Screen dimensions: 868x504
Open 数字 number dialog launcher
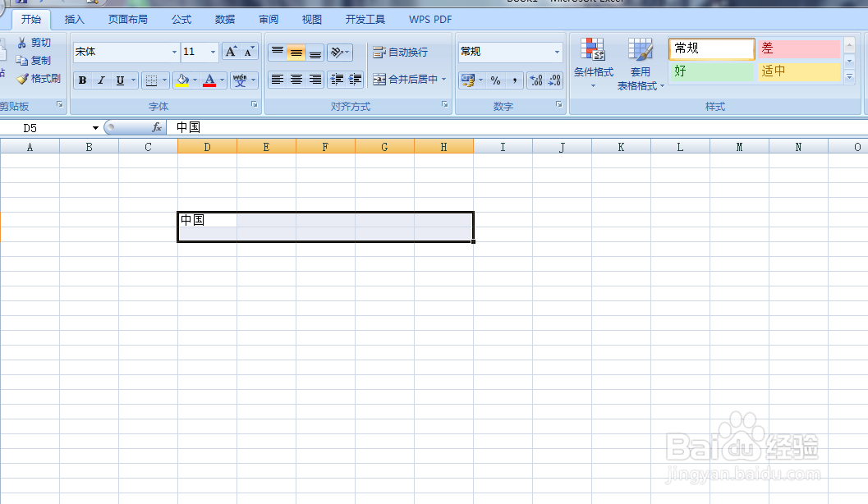(559, 104)
